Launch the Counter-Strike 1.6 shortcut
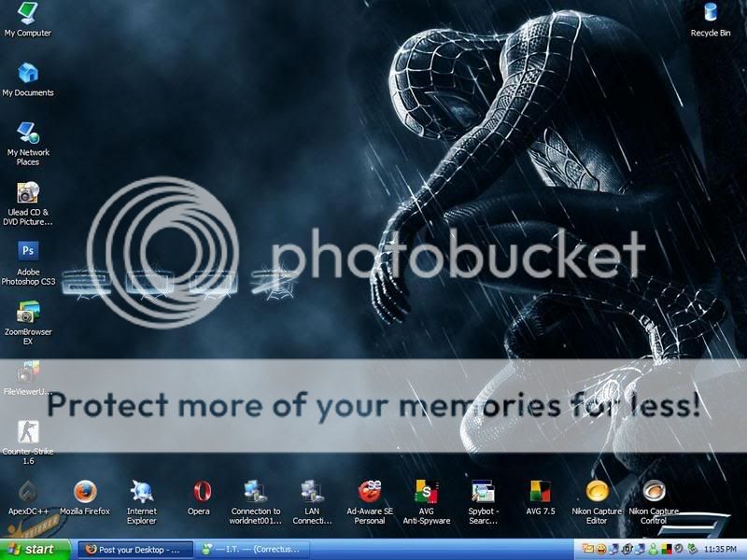 (x=28, y=442)
